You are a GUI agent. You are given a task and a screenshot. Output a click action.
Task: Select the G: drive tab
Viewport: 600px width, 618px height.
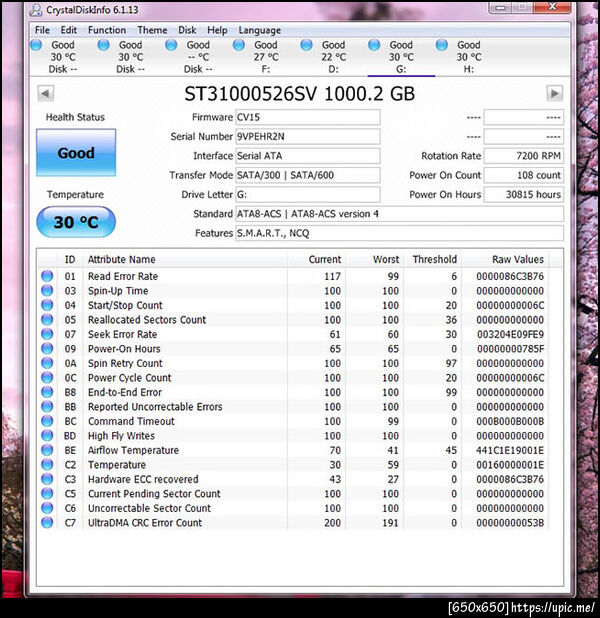(401, 57)
